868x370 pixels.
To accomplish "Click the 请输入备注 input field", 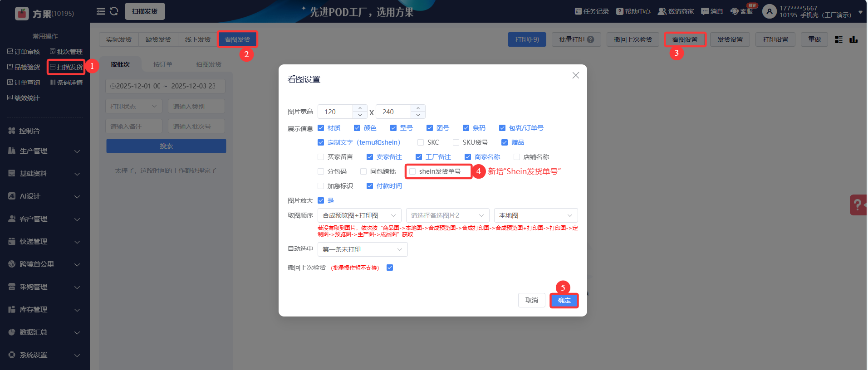I will point(134,127).
